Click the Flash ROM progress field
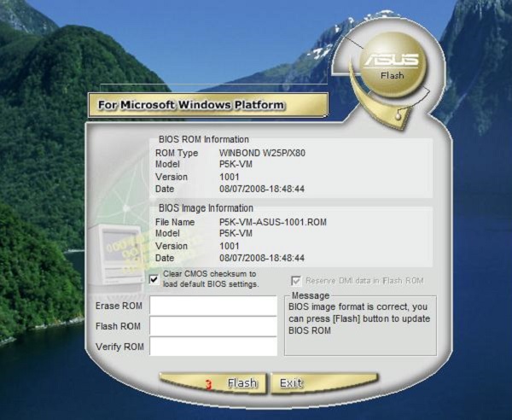512x420 pixels. pyautogui.click(x=213, y=326)
